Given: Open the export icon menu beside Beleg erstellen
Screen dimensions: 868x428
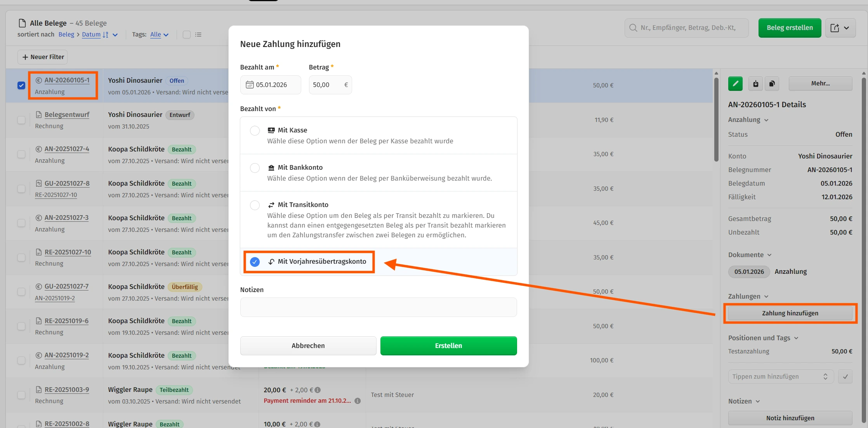Looking at the screenshot, I should (x=840, y=28).
